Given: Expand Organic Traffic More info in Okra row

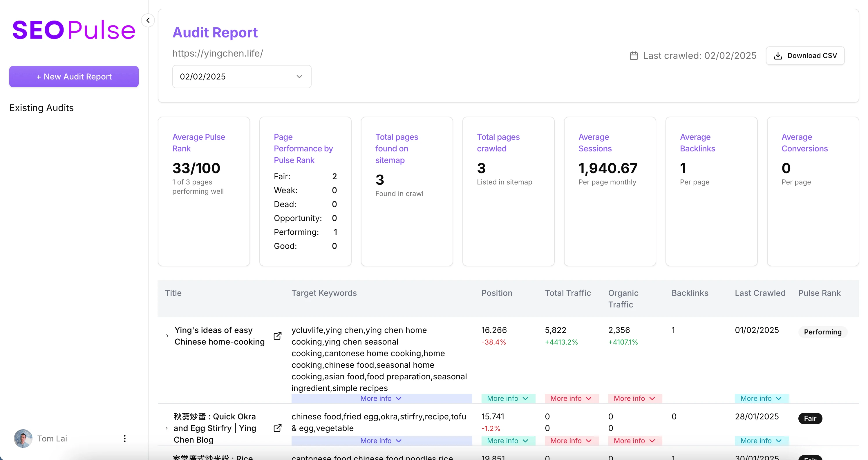Looking at the screenshot, I should pyautogui.click(x=634, y=441).
